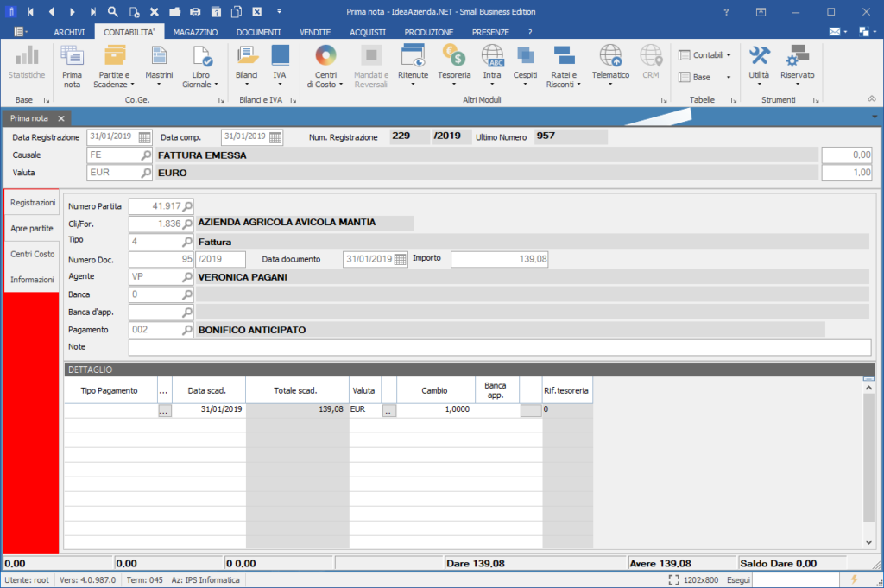
Task: Open Ritenute module
Action: click(x=413, y=66)
